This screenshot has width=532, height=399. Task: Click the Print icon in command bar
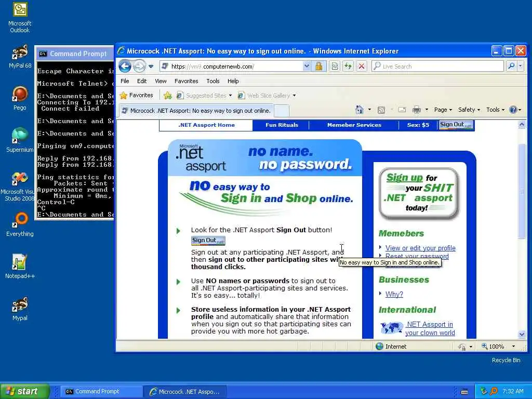click(417, 110)
